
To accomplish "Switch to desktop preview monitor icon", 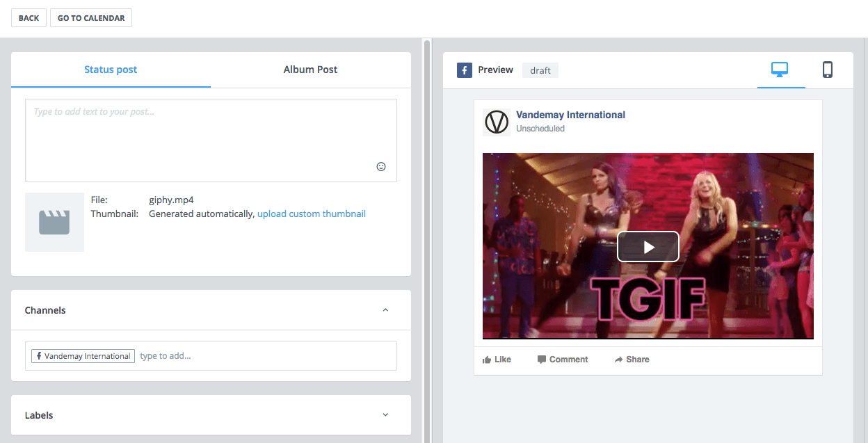I will click(780, 70).
